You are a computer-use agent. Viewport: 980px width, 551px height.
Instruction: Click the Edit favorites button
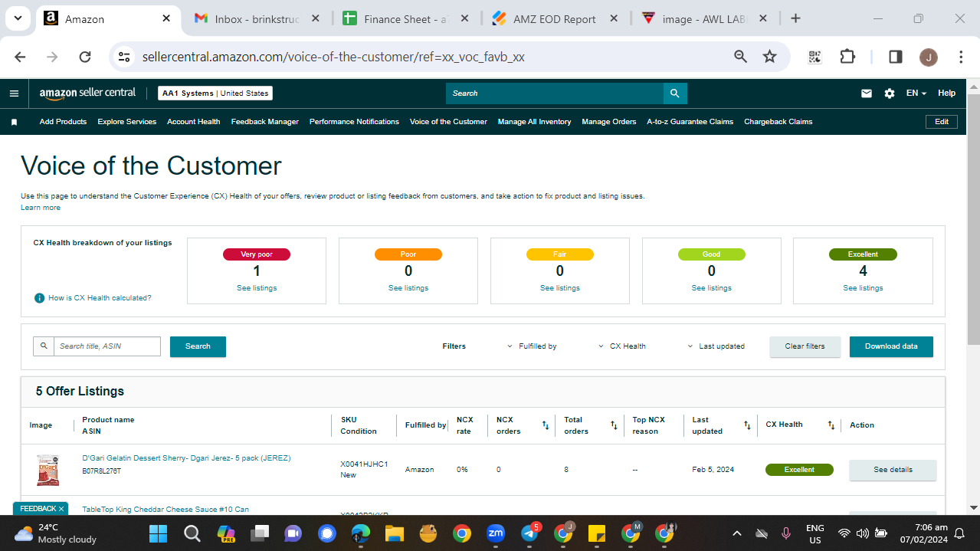(x=942, y=122)
